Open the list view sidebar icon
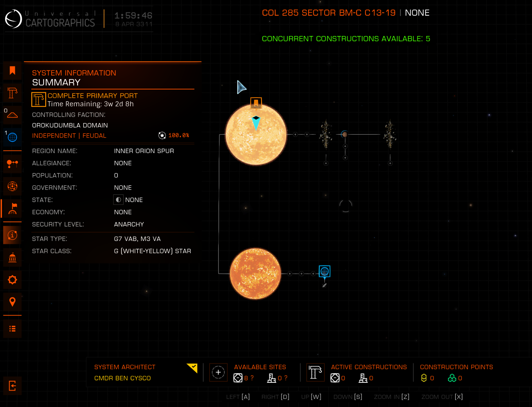 click(x=12, y=329)
